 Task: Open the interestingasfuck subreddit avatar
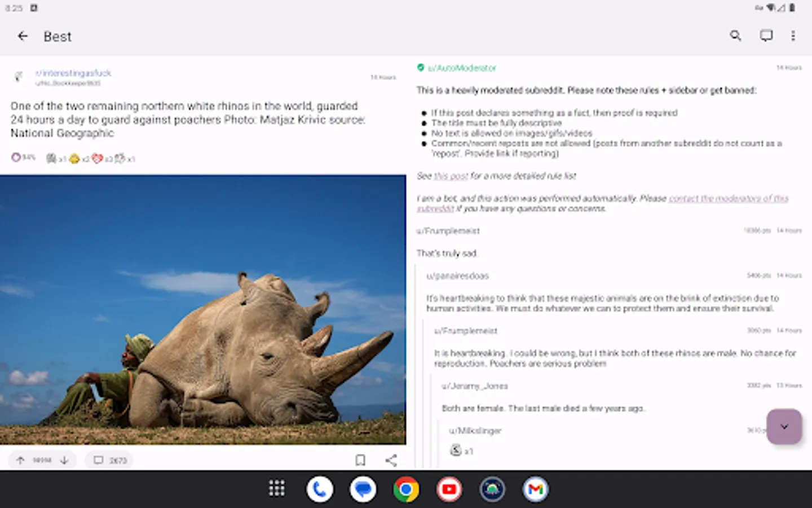point(19,77)
